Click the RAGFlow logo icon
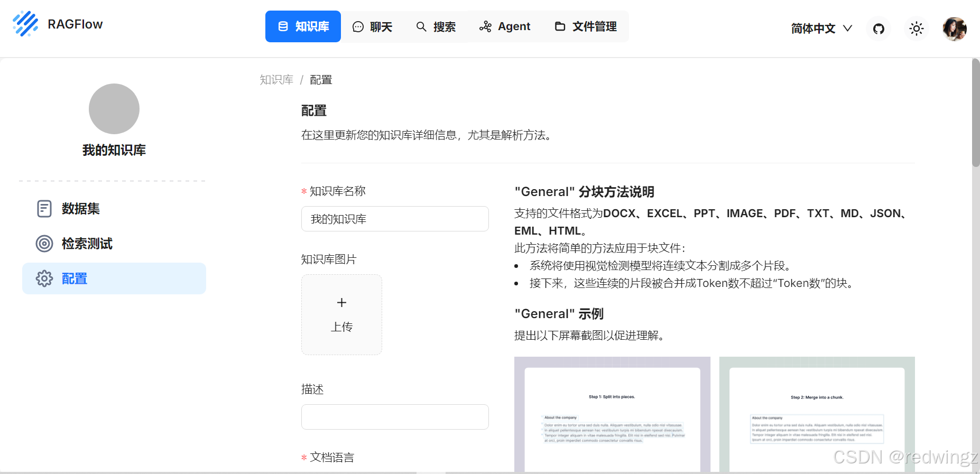 point(25,24)
